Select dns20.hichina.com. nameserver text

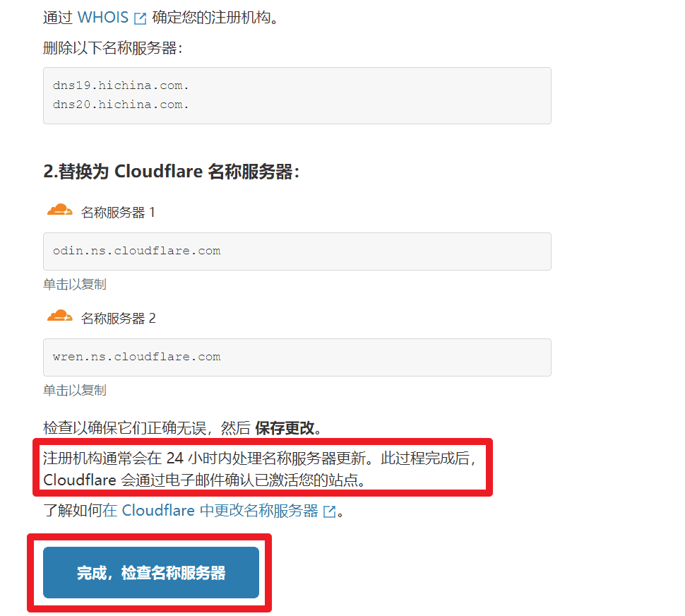(121, 105)
